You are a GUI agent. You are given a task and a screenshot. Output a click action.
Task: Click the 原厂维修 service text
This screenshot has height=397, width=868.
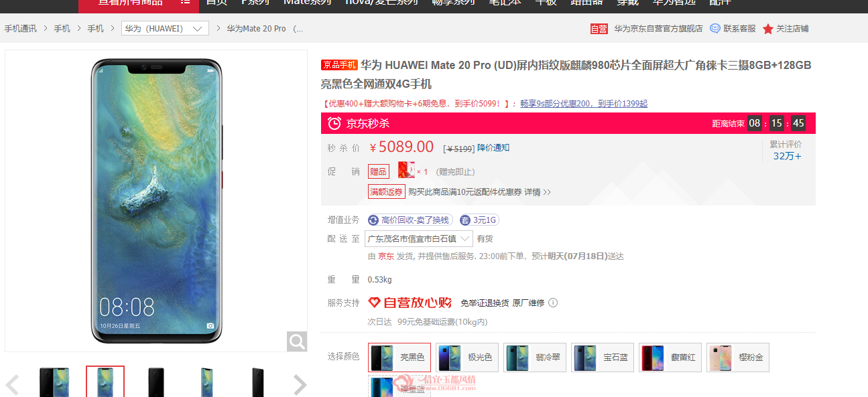point(528,303)
